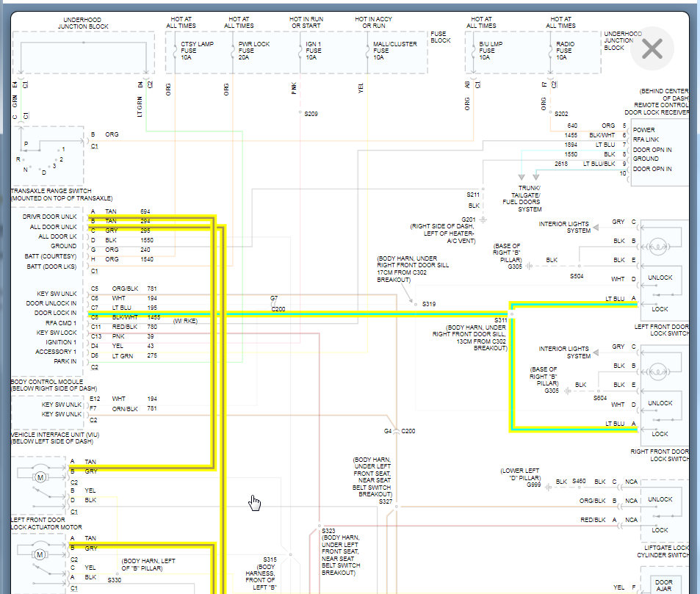The height and width of the screenshot is (594, 700).
Task: Click the G7 C200 connector label
Action: pyautogui.click(x=278, y=303)
